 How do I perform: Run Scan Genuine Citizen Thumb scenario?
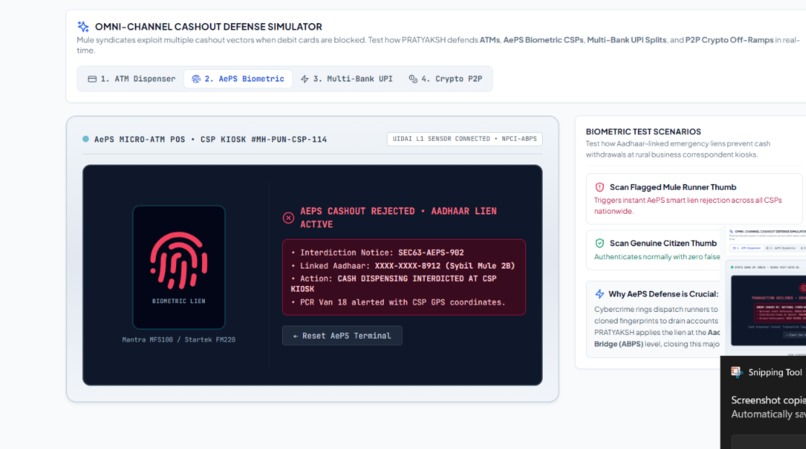[655, 249]
